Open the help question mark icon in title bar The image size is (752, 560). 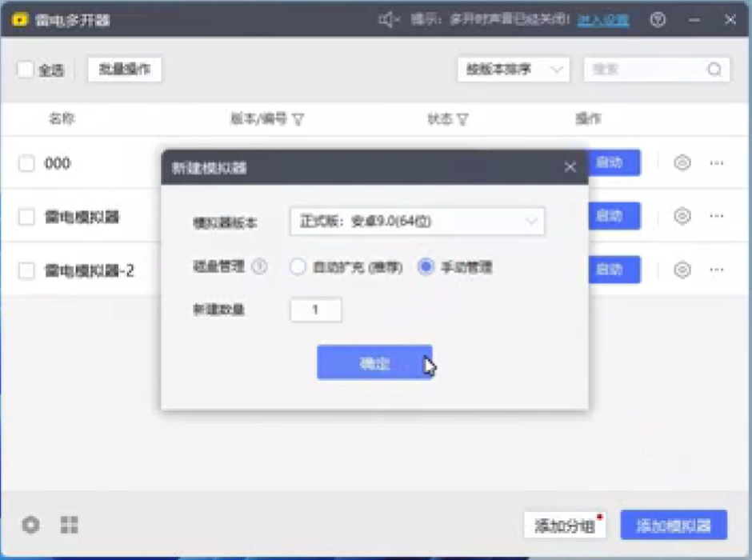click(658, 20)
